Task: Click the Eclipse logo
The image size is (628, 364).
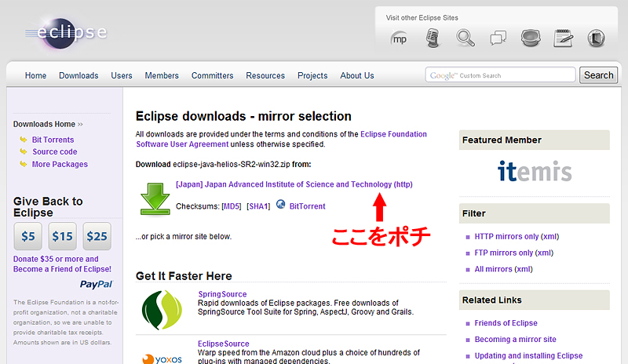Action: [66, 33]
